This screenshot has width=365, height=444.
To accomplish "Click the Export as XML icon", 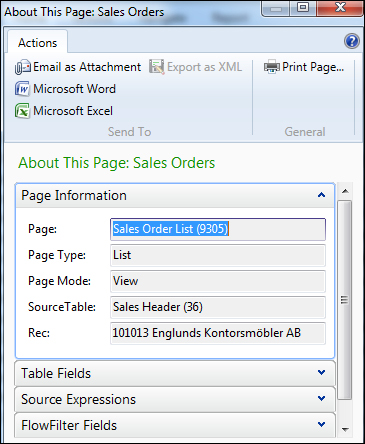I will [x=156, y=67].
